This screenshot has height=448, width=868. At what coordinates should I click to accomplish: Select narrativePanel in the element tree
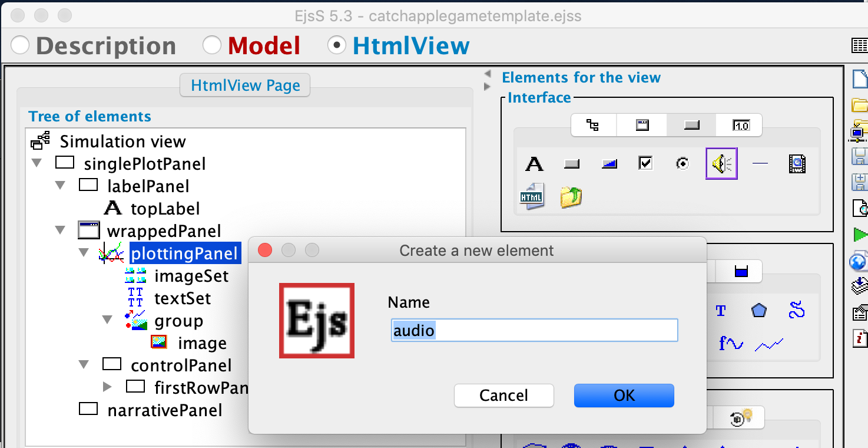(165, 410)
